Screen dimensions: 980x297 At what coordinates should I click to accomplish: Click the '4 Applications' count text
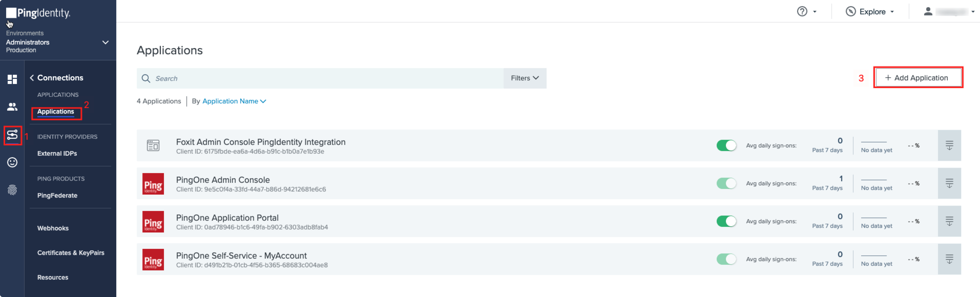click(159, 101)
